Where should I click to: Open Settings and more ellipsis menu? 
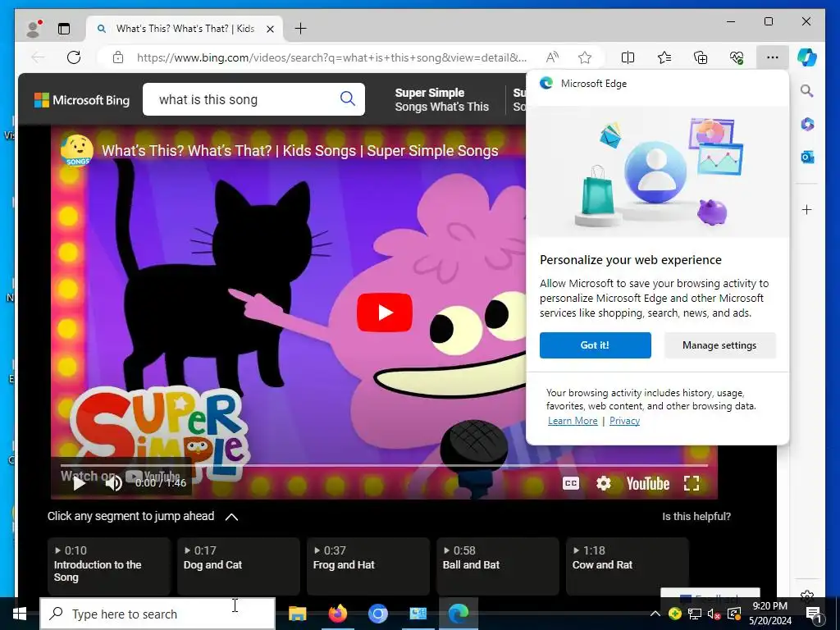click(x=772, y=57)
